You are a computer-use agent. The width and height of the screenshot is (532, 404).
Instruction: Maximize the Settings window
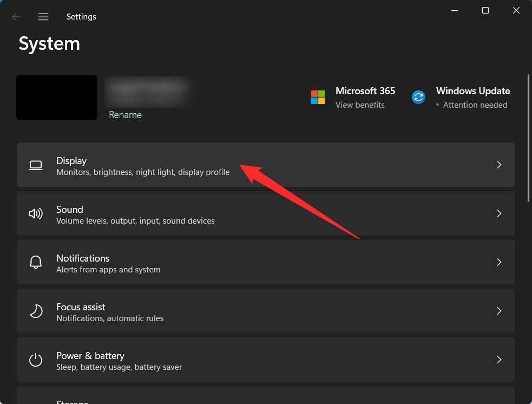coord(485,11)
